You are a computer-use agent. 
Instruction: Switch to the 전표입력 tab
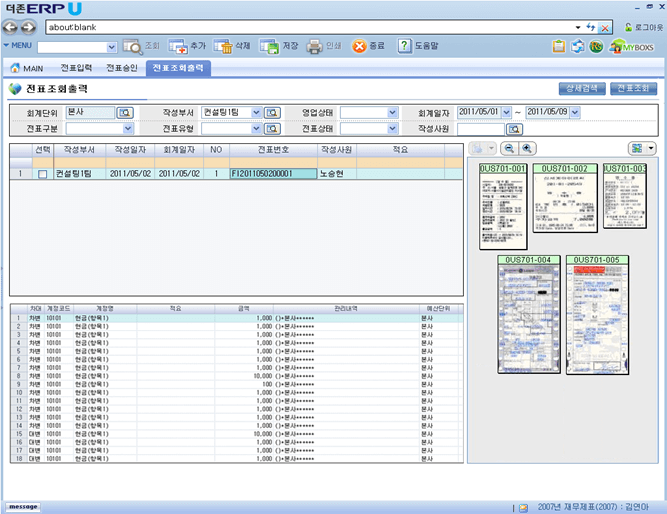[76, 68]
